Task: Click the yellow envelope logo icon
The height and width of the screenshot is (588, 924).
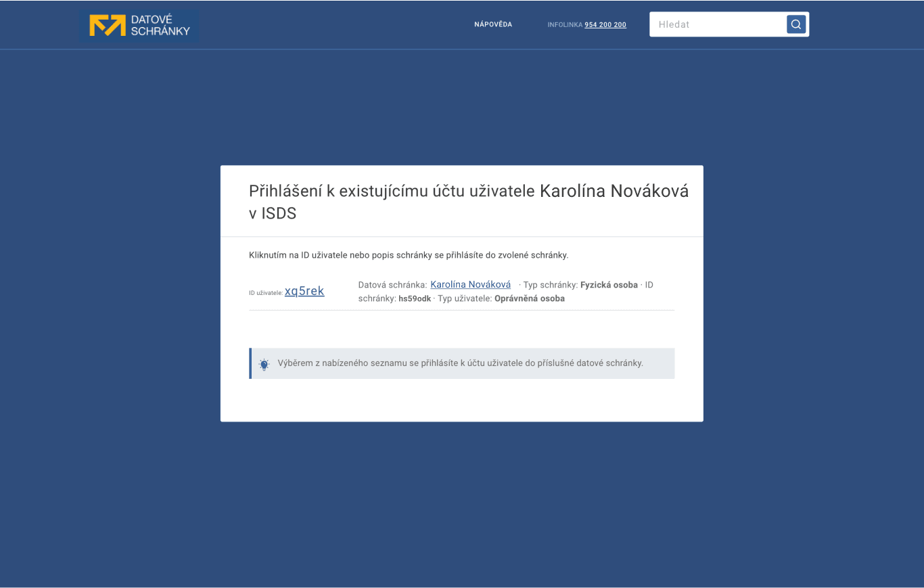Action: 108,25
